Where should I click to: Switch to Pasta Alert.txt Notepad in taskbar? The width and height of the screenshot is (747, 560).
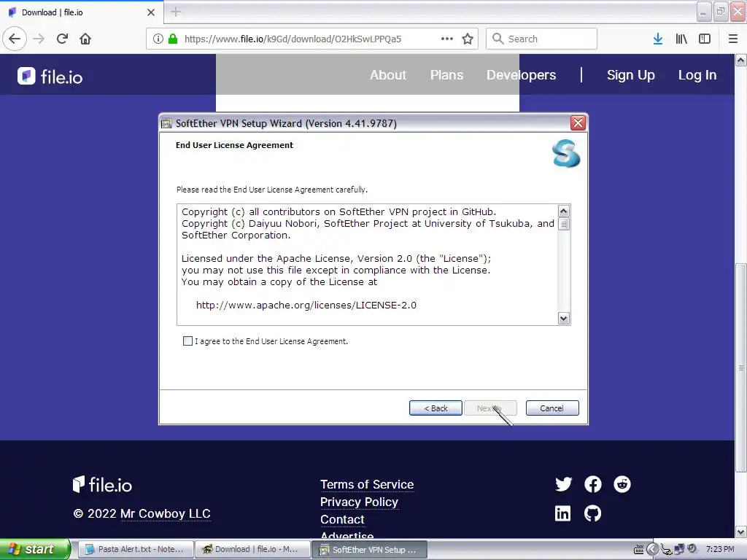pyautogui.click(x=135, y=549)
